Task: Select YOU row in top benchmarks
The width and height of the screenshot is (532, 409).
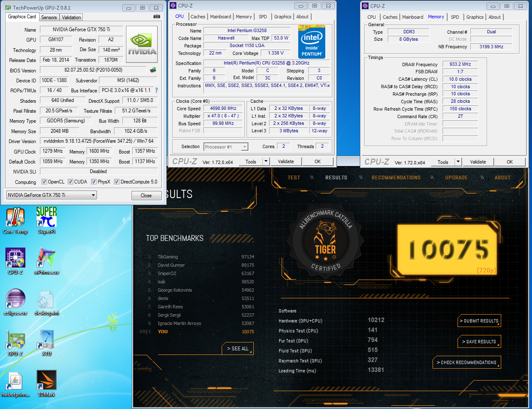Action: point(197,332)
